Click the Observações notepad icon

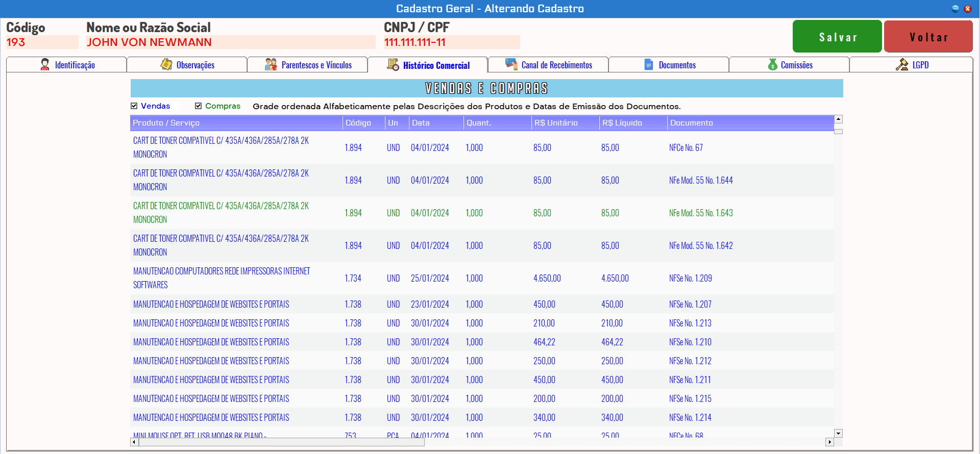pos(166,64)
